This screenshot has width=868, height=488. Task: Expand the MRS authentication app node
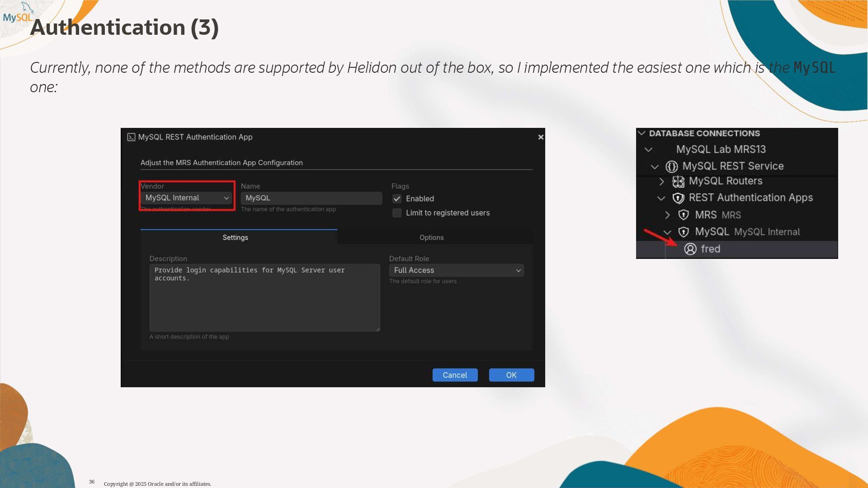pyautogui.click(x=667, y=215)
